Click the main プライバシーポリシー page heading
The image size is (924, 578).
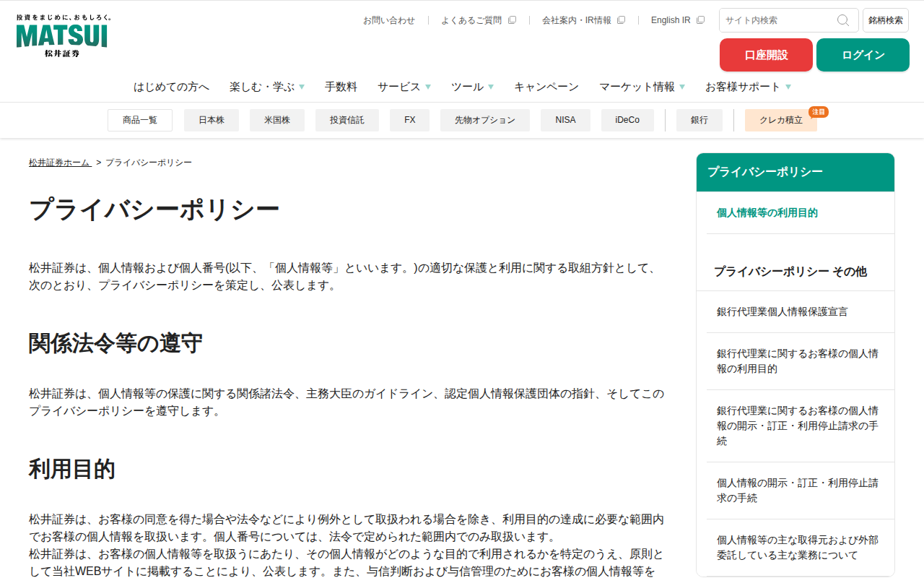(x=154, y=210)
